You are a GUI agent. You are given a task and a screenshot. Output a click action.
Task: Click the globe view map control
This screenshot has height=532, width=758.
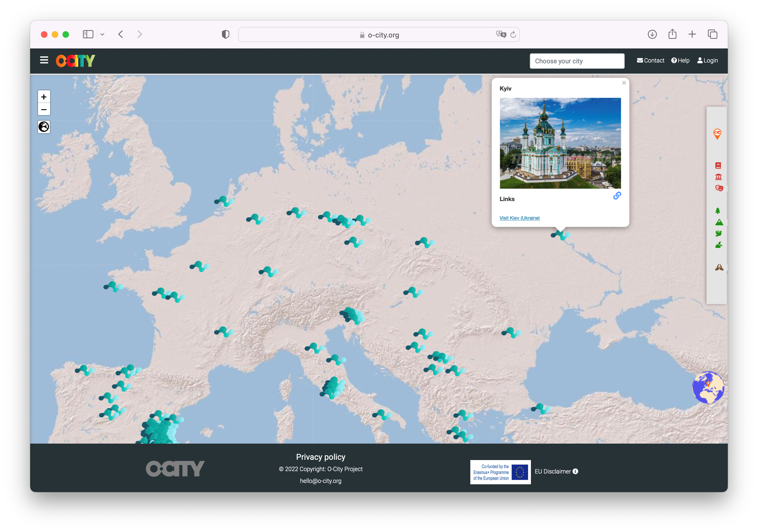44,127
